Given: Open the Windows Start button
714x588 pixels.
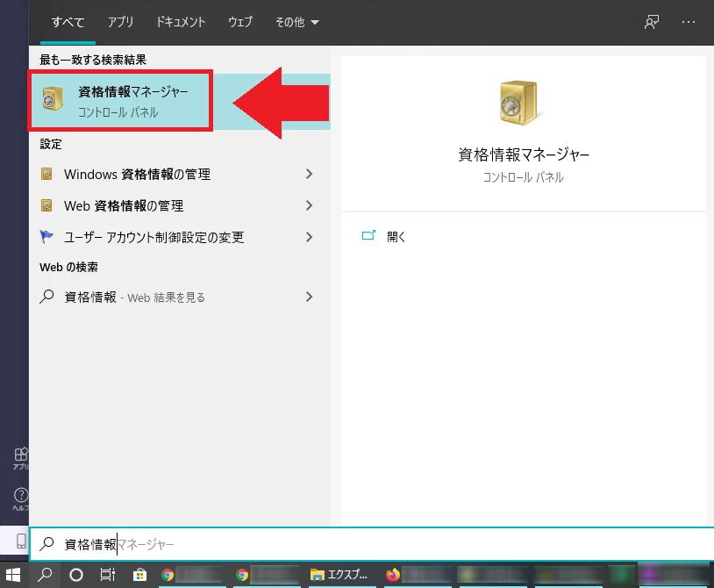Looking at the screenshot, I should (x=13, y=575).
